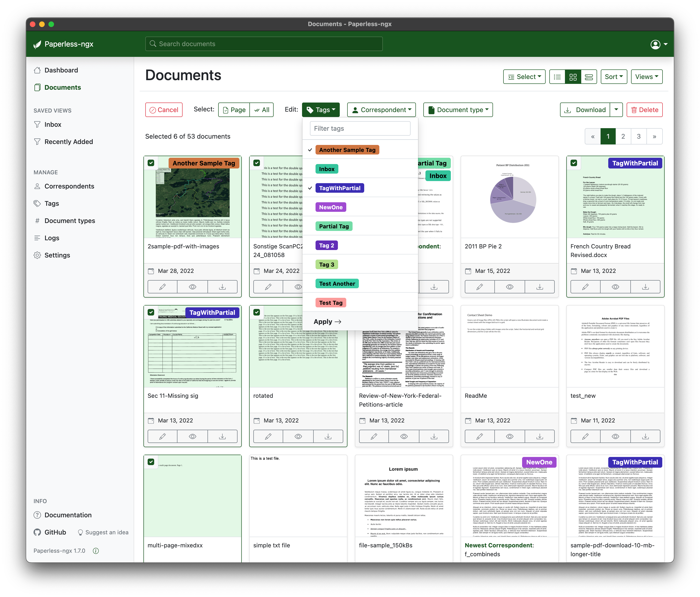
Task: Uncheck the 2sample-pdf-with-images document checkbox
Action: [x=151, y=163]
